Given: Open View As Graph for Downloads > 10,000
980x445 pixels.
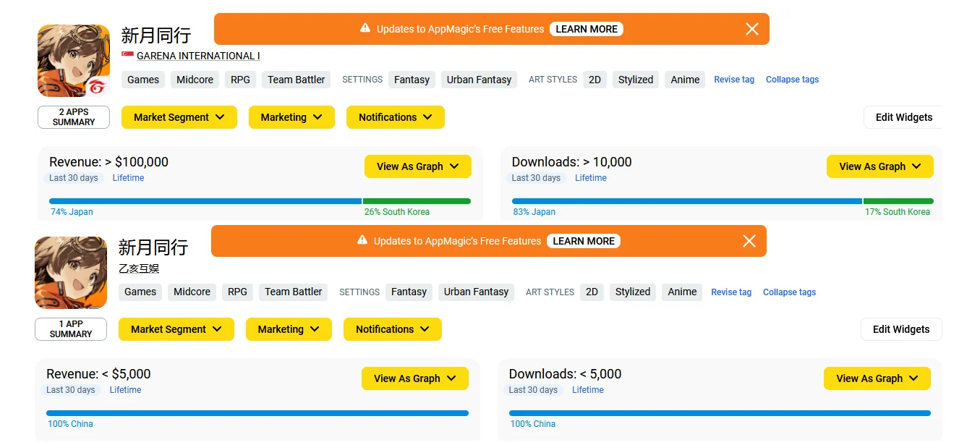Looking at the screenshot, I should [880, 166].
